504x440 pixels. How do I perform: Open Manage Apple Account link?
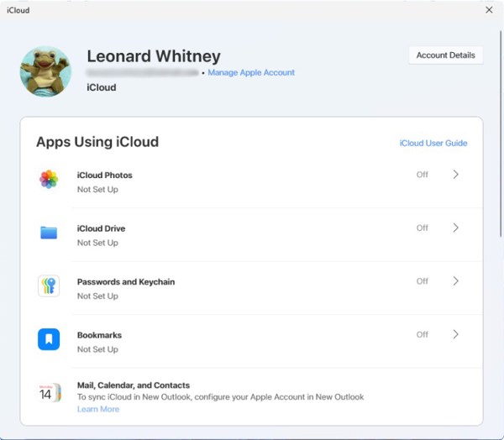click(x=251, y=73)
